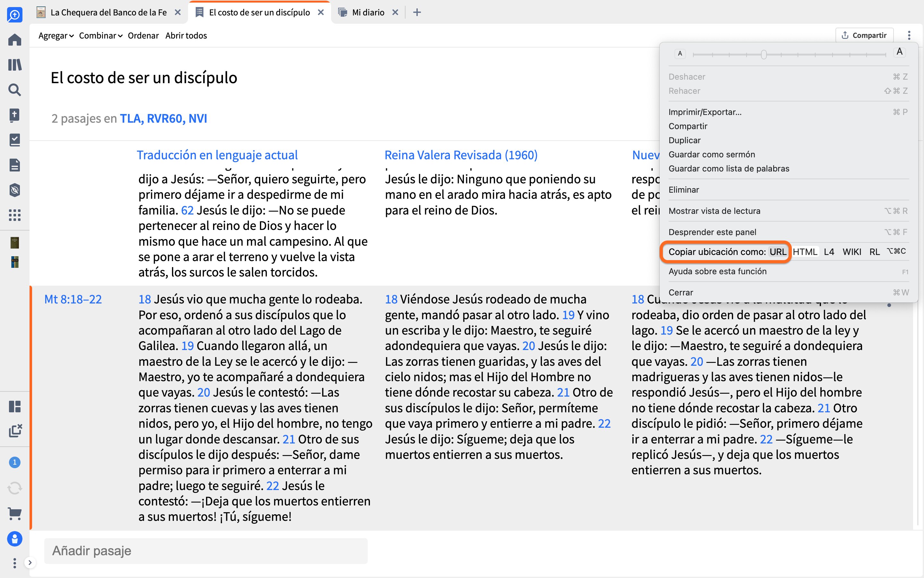
Task: Select HTML as copy location format
Action: point(805,251)
